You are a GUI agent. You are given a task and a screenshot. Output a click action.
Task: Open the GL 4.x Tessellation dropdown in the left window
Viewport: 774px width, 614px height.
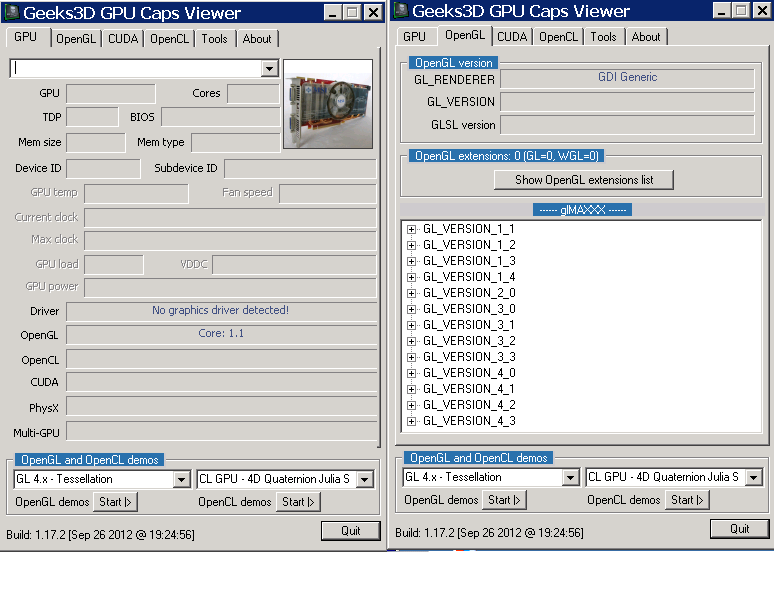(182, 479)
